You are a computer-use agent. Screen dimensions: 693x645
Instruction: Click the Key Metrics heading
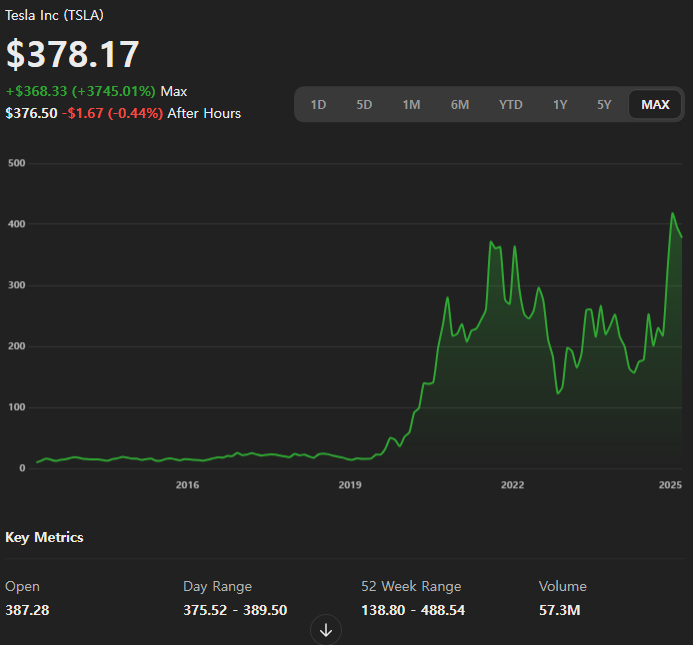tap(44, 537)
